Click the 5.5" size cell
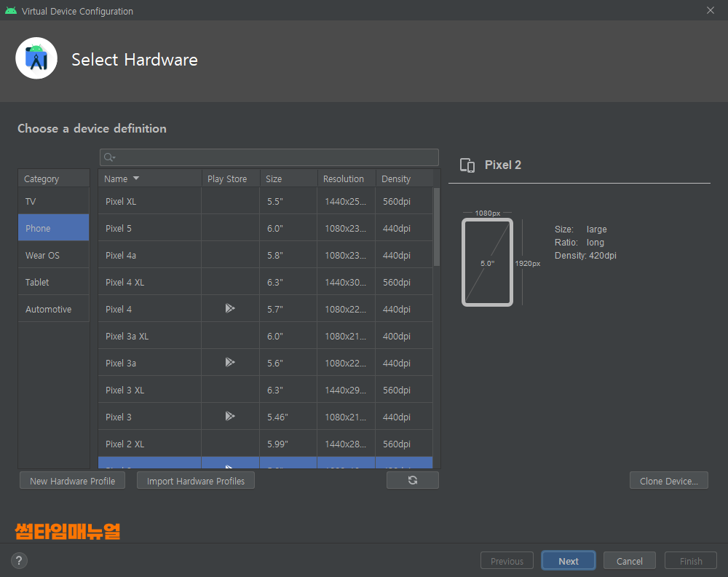This screenshot has height=577, width=728. click(288, 201)
